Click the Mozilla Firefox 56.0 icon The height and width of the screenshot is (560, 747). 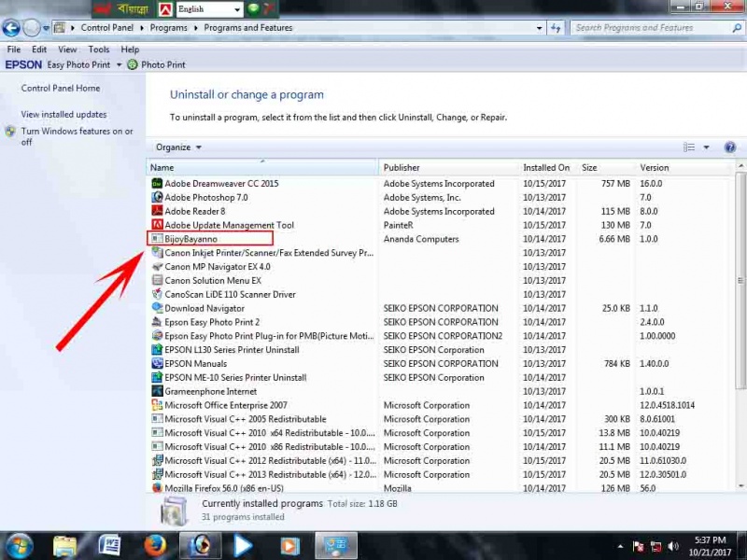pyautogui.click(x=157, y=488)
